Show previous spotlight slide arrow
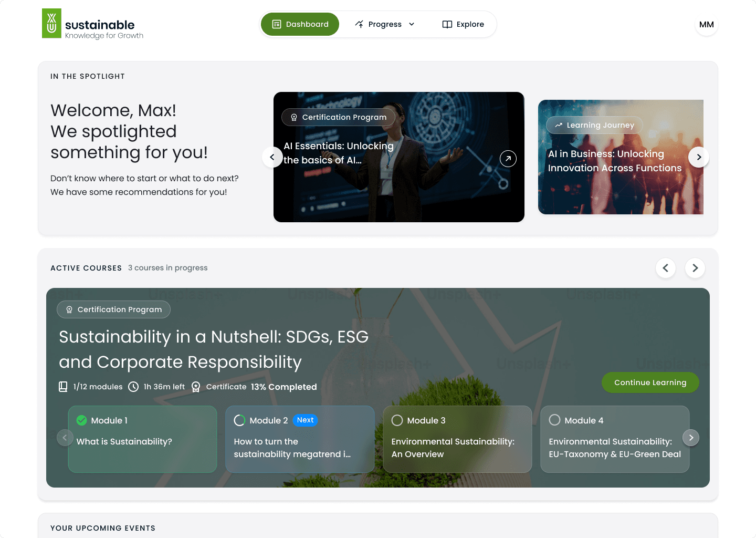The width and height of the screenshot is (756, 538). tap(272, 157)
